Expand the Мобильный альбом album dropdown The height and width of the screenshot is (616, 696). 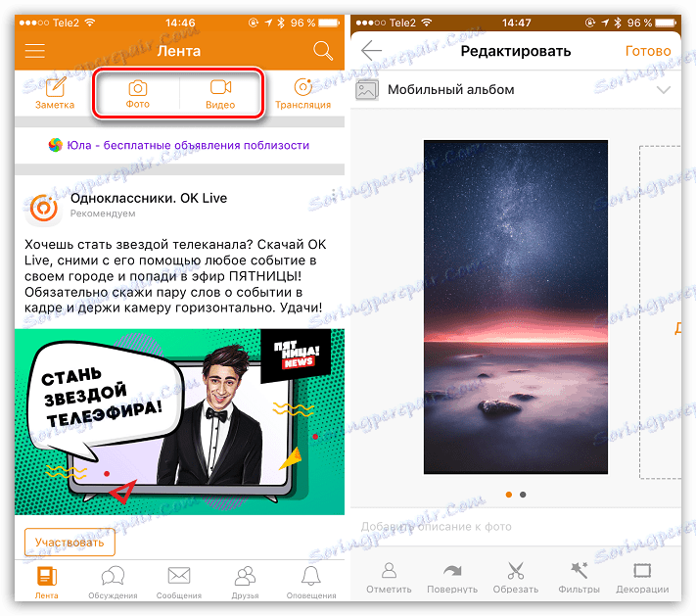click(x=663, y=90)
